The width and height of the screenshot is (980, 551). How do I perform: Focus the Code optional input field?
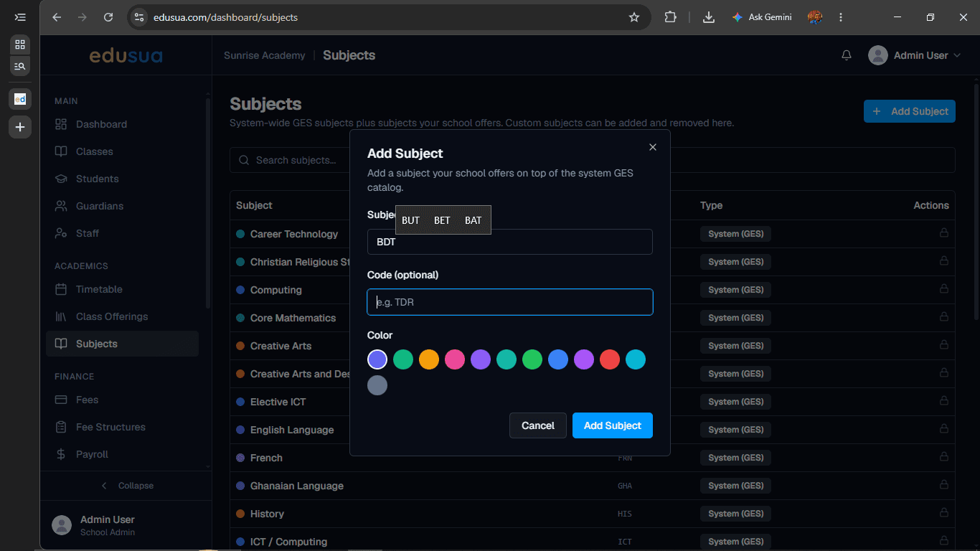[510, 302]
